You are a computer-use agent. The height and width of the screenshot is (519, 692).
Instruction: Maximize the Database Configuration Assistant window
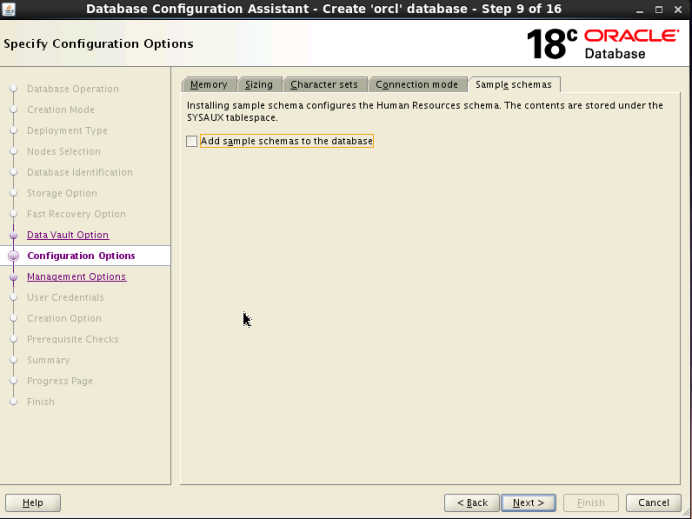[659, 9]
